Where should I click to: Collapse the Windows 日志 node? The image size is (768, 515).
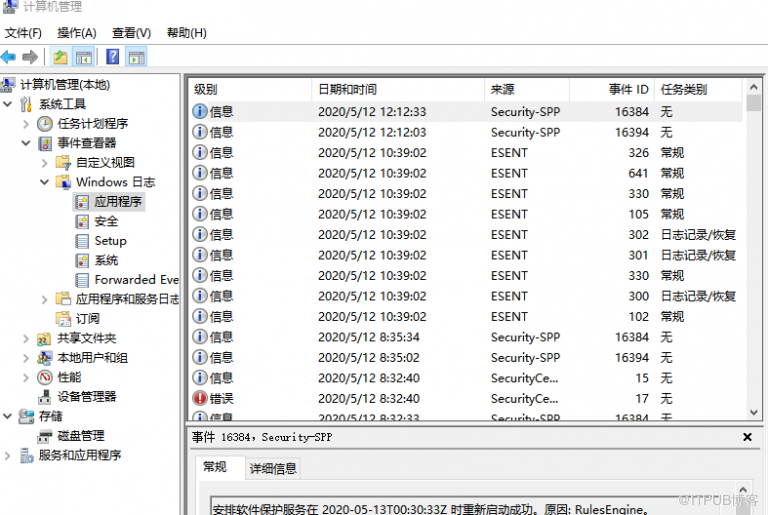pos(45,182)
